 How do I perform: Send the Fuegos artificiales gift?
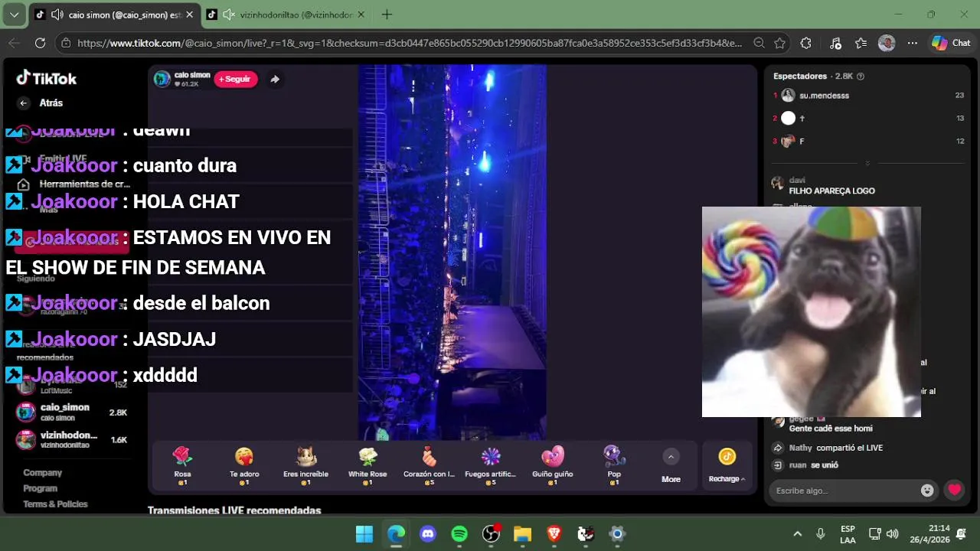tap(491, 466)
